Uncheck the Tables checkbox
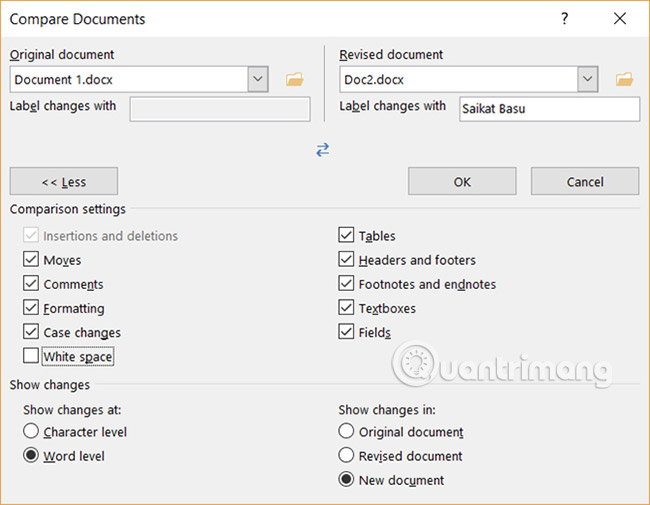This screenshot has width=650, height=505. pos(347,236)
